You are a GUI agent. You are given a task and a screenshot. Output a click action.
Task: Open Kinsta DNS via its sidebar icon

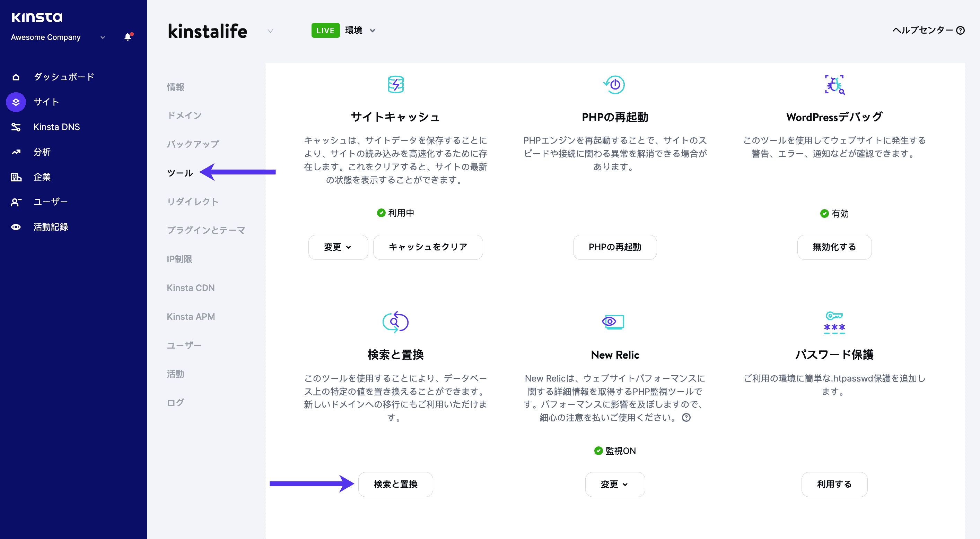16,127
